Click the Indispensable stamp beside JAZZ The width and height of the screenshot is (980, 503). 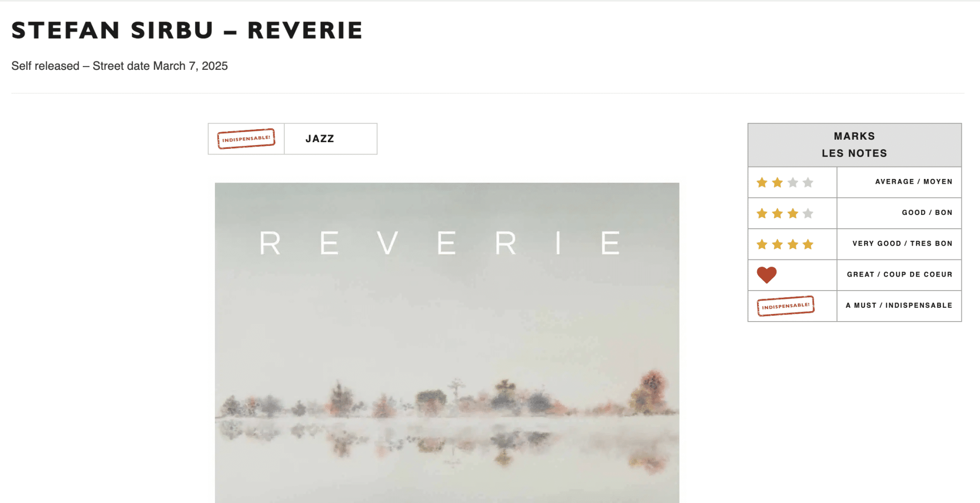(x=246, y=139)
